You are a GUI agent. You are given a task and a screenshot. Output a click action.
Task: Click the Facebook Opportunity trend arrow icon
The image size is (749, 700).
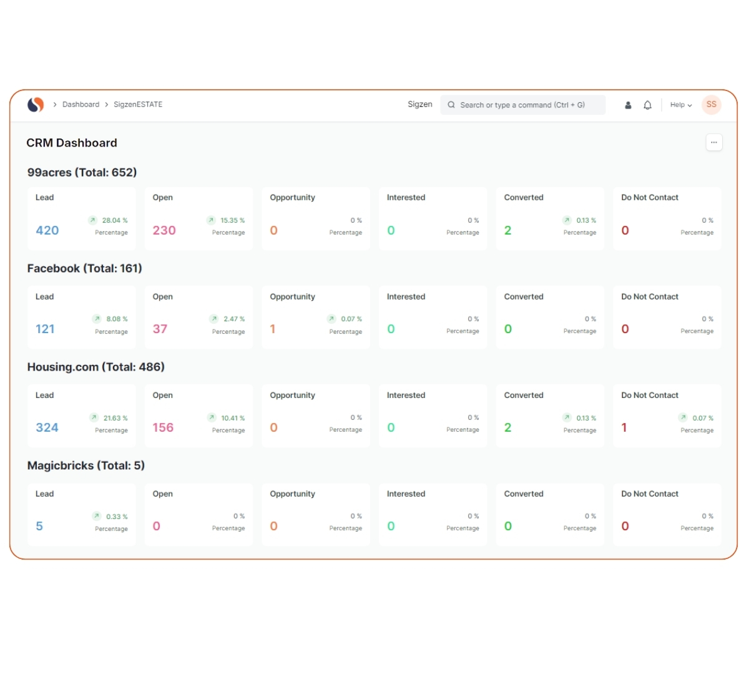pyautogui.click(x=331, y=319)
